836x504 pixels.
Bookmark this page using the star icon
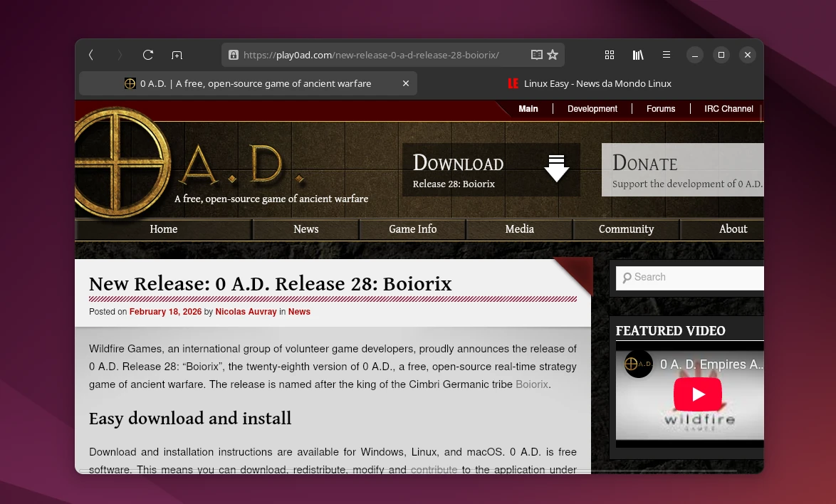(x=552, y=55)
